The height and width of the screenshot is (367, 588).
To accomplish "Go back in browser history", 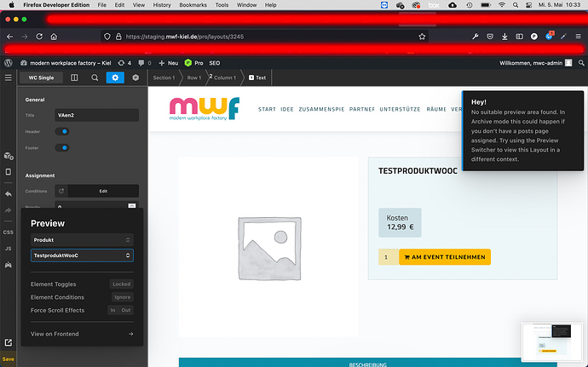I will pyautogui.click(x=9, y=37).
